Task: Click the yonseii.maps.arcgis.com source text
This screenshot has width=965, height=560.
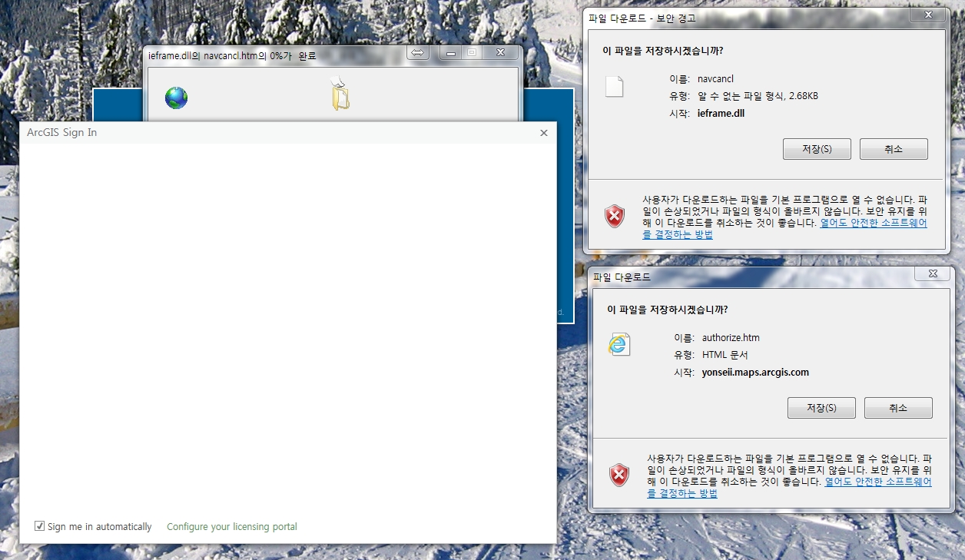Action: 755,373
